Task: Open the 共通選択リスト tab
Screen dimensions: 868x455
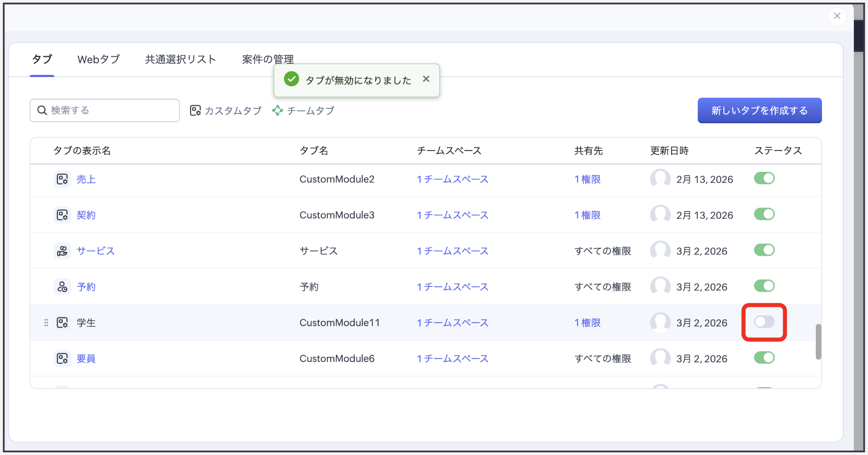Action: (x=181, y=59)
